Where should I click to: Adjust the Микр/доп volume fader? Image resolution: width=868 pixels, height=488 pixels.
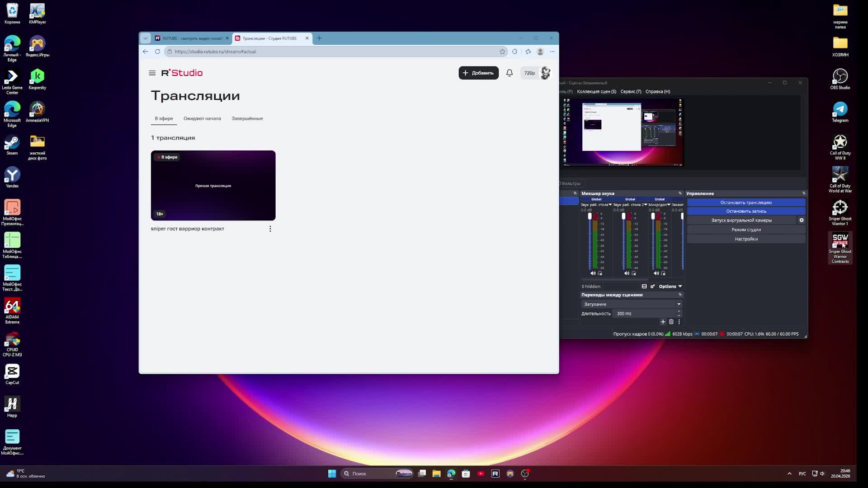[653, 217]
